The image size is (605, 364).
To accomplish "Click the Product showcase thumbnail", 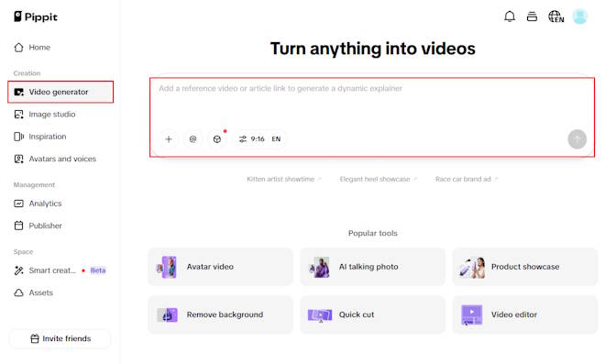I will pyautogui.click(x=472, y=267).
